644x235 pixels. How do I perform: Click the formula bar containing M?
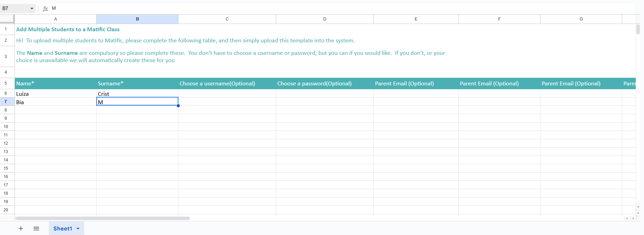click(x=312, y=8)
